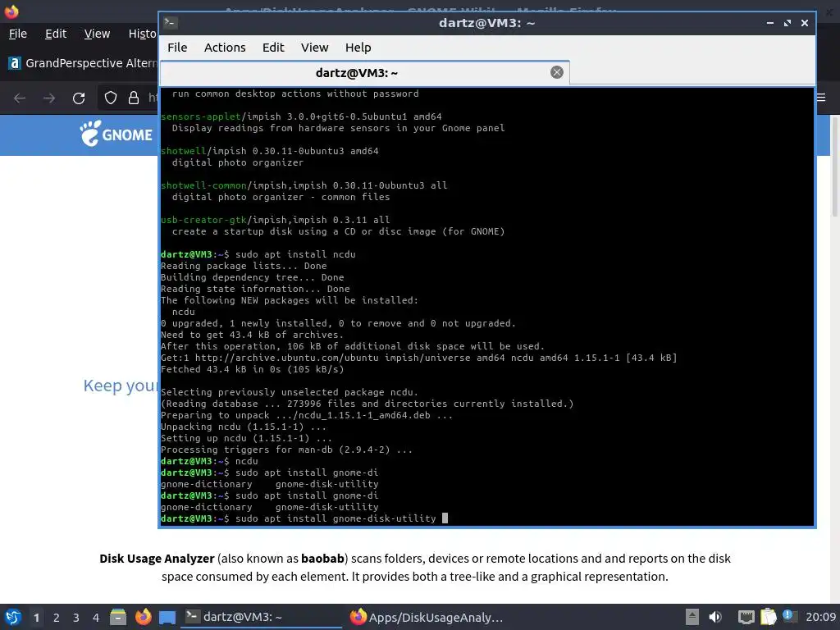
Task: Open Firefox History menu
Action: (142, 34)
